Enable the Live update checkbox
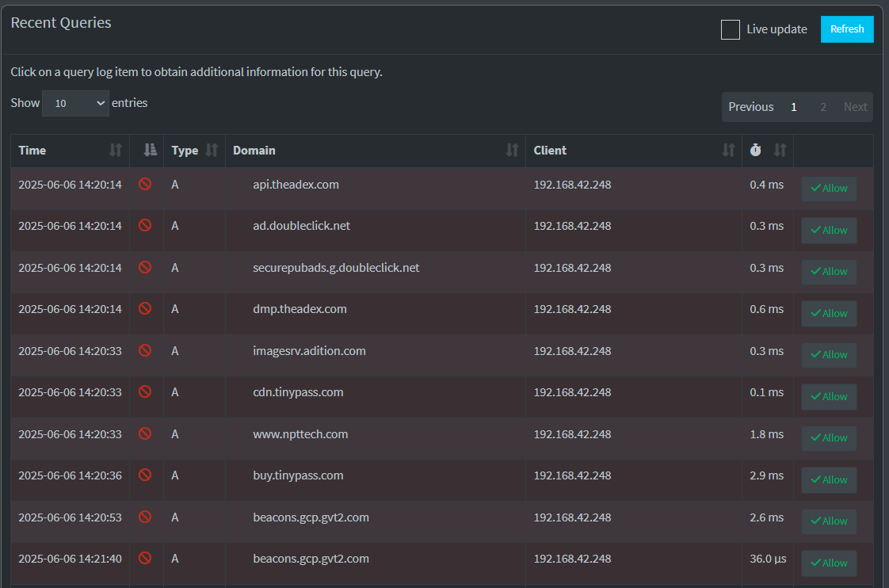Screen dimensions: 889x588 click(x=730, y=29)
